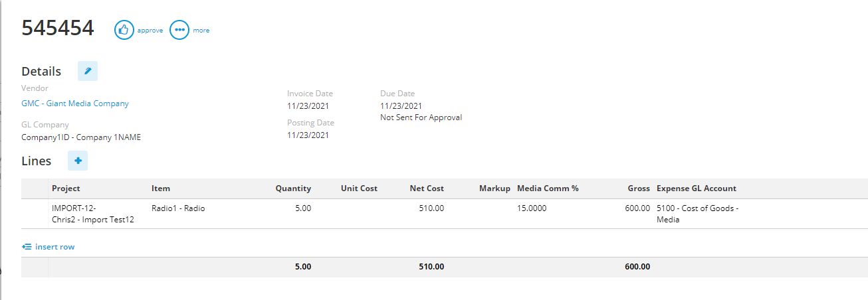868x300 pixels.
Task: Click the Vendor field label
Action: (35, 88)
